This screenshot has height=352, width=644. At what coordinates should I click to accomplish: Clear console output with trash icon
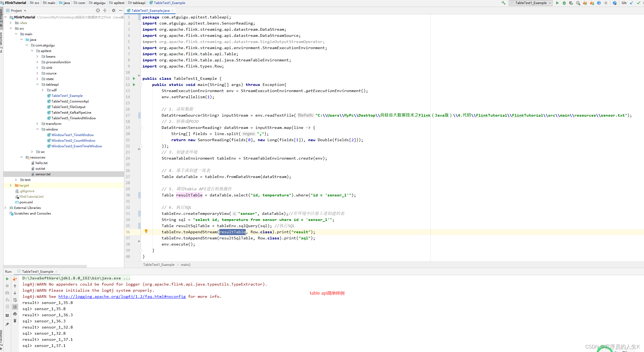tap(15, 321)
